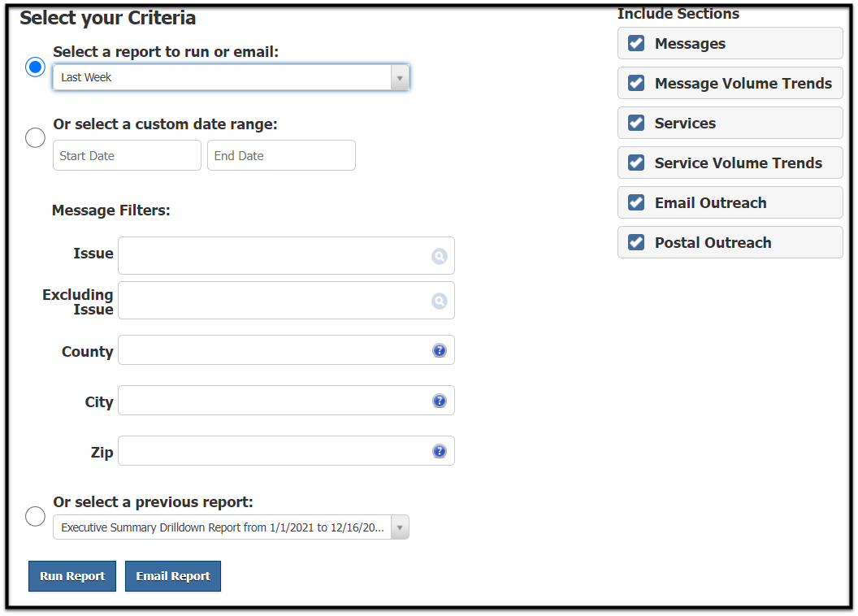Uncheck the Postal Outreach checkbox

(636, 242)
